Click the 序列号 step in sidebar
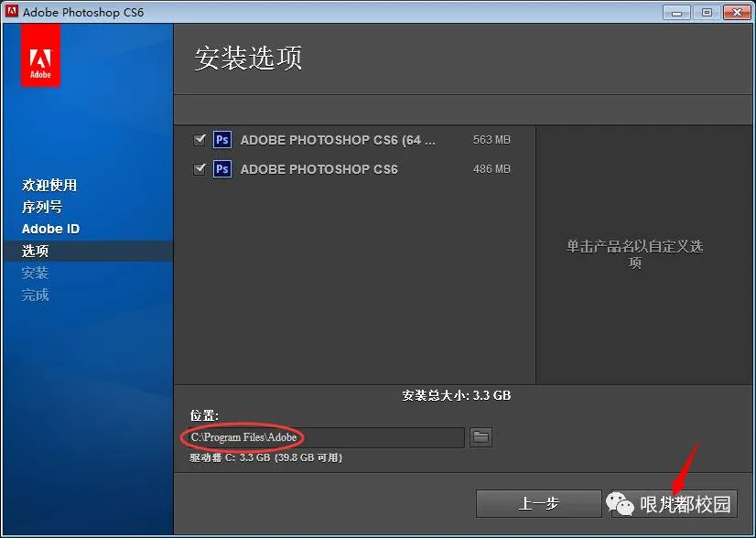This screenshot has height=538, width=756. click(x=42, y=207)
